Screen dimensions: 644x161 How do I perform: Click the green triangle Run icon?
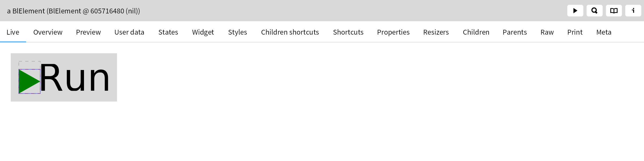point(29,81)
